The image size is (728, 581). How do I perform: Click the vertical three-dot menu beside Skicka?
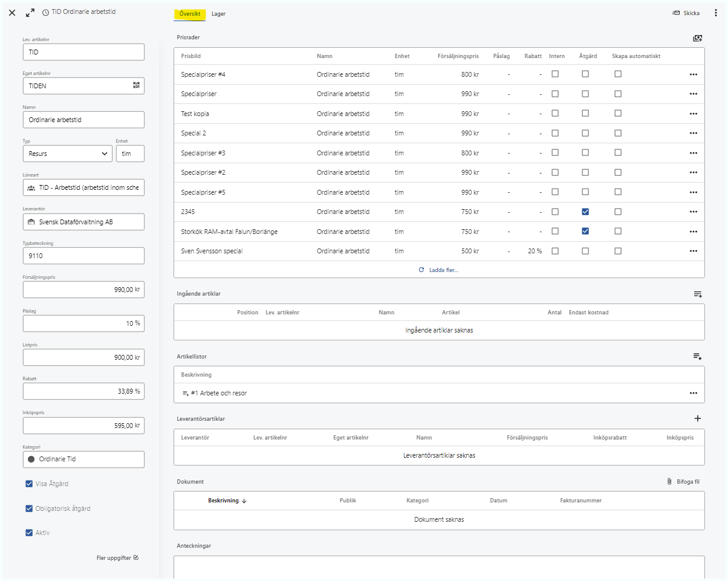pyautogui.click(x=715, y=13)
